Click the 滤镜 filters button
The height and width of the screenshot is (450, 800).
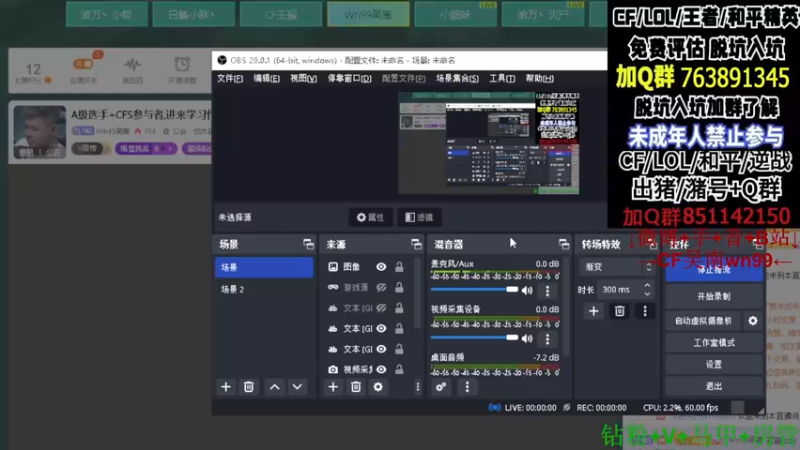419,217
